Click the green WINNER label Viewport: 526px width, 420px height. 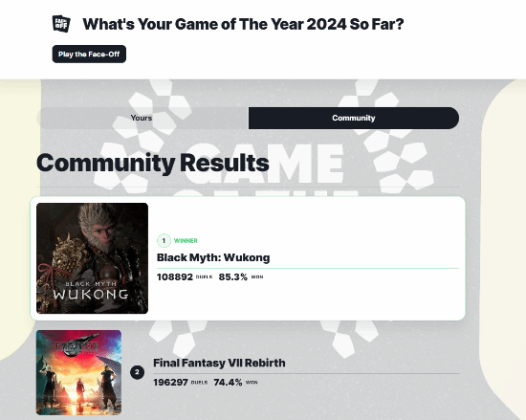[x=186, y=240]
